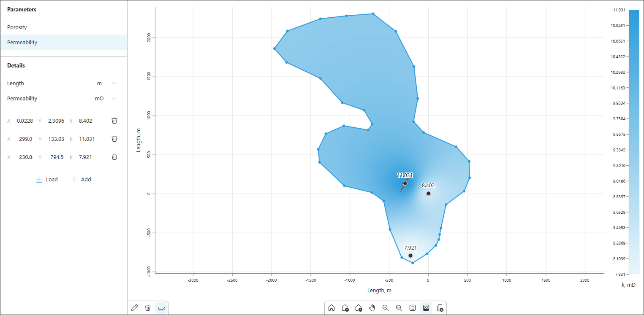
Task: Select the pan hand tool
Action: pyautogui.click(x=372, y=308)
